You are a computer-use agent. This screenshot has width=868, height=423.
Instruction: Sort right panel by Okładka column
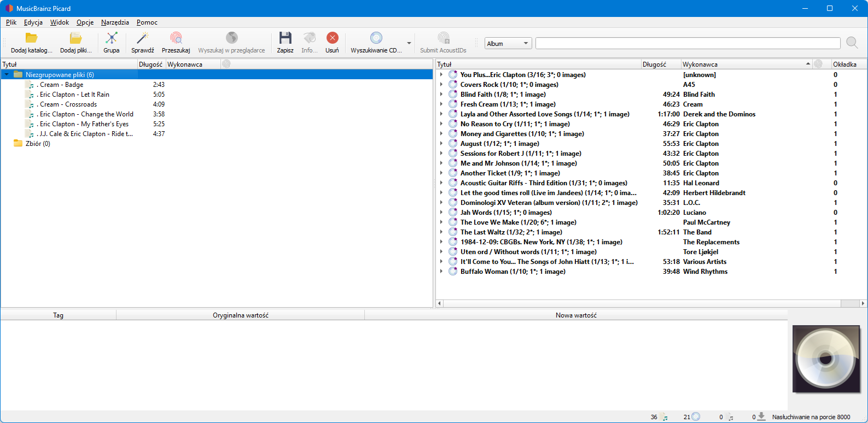(849, 64)
